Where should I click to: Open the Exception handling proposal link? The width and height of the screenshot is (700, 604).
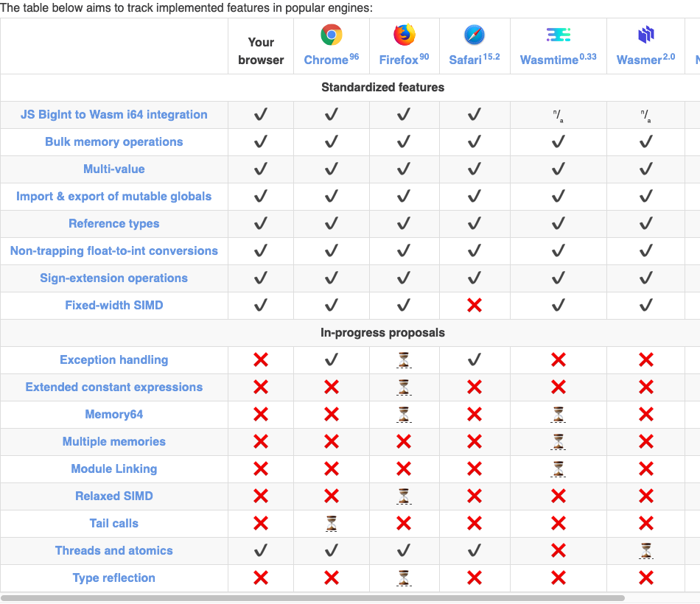tap(113, 359)
